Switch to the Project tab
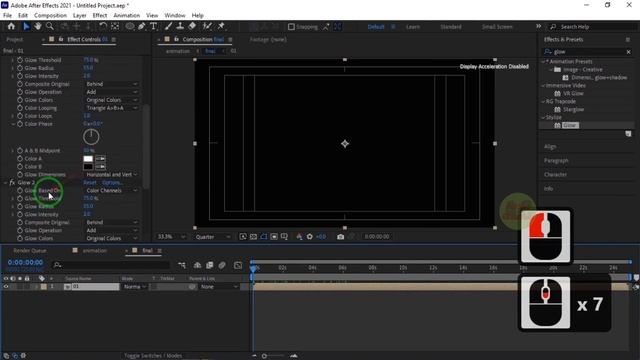 pyautogui.click(x=15, y=40)
